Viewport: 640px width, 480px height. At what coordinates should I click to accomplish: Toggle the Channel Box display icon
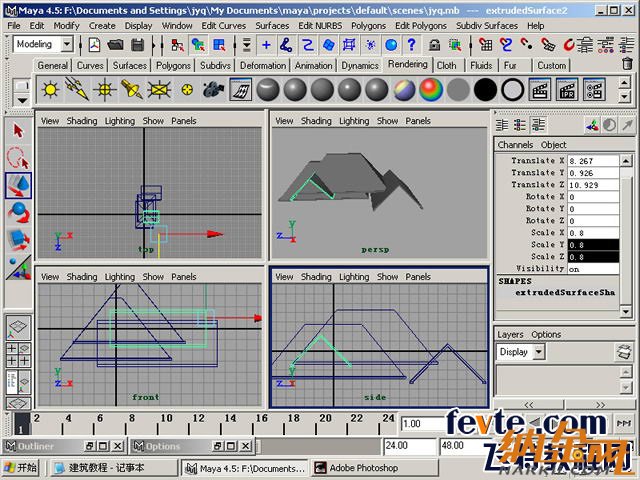pos(623,45)
